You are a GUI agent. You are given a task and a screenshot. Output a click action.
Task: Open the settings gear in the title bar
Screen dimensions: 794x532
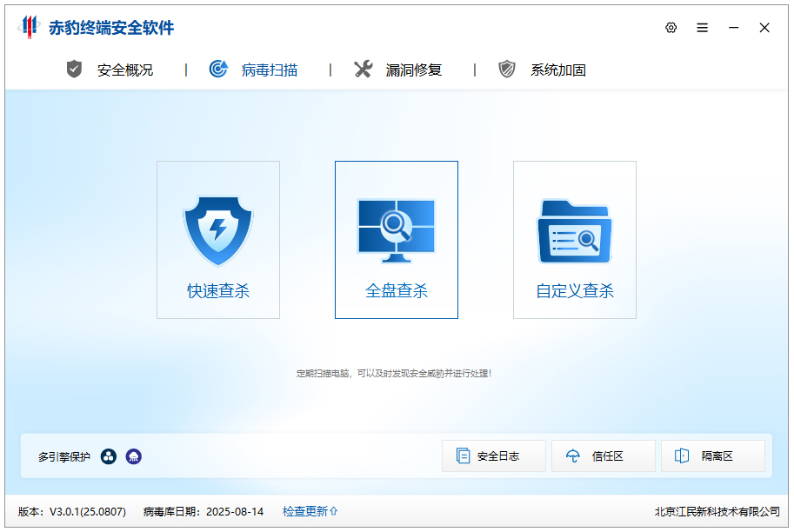point(671,28)
